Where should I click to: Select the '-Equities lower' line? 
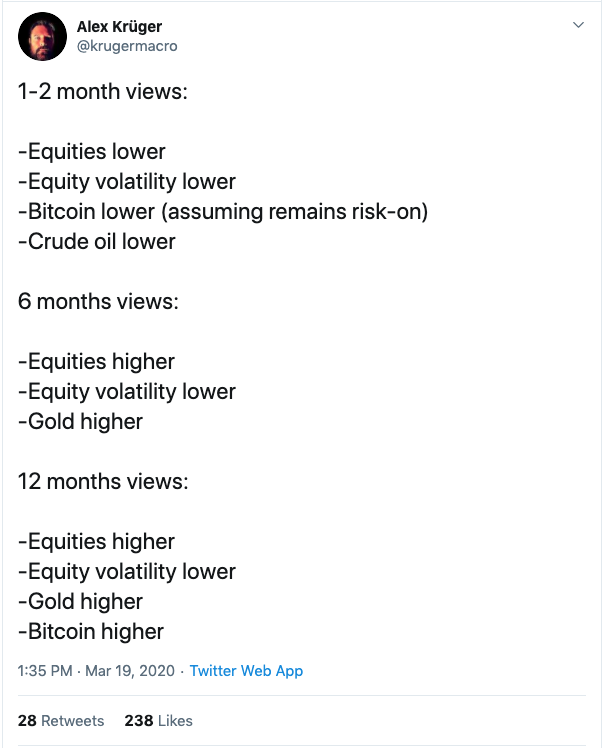click(92, 151)
